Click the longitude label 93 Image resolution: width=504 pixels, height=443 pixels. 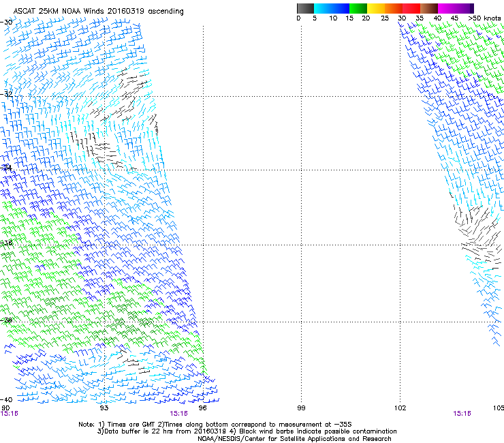pos(104,408)
